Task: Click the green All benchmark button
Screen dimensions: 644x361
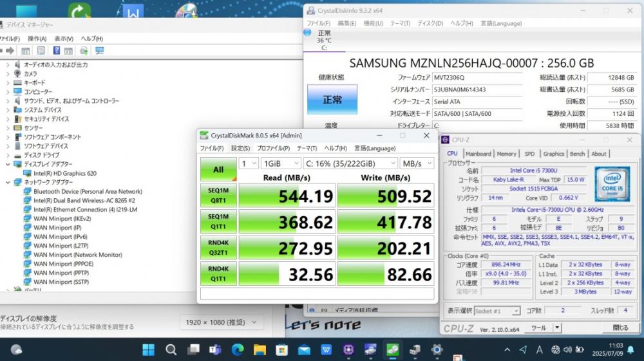Action: click(218, 169)
